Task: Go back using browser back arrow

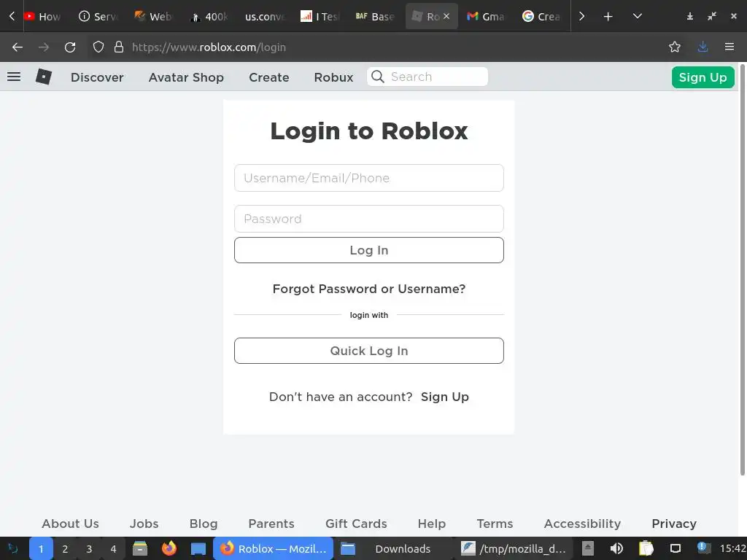Action: pyautogui.click(x=18, y=47)
